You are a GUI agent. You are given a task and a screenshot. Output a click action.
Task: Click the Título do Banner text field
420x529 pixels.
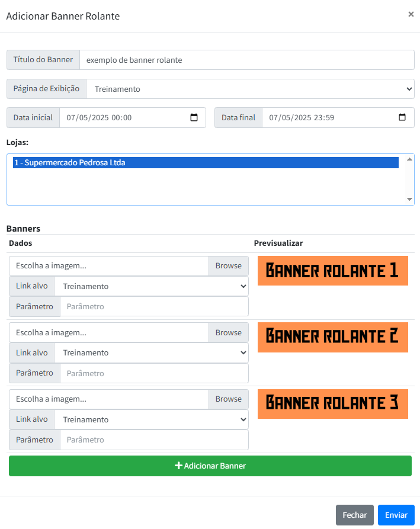pyautogui.click(x=246, y=60)
